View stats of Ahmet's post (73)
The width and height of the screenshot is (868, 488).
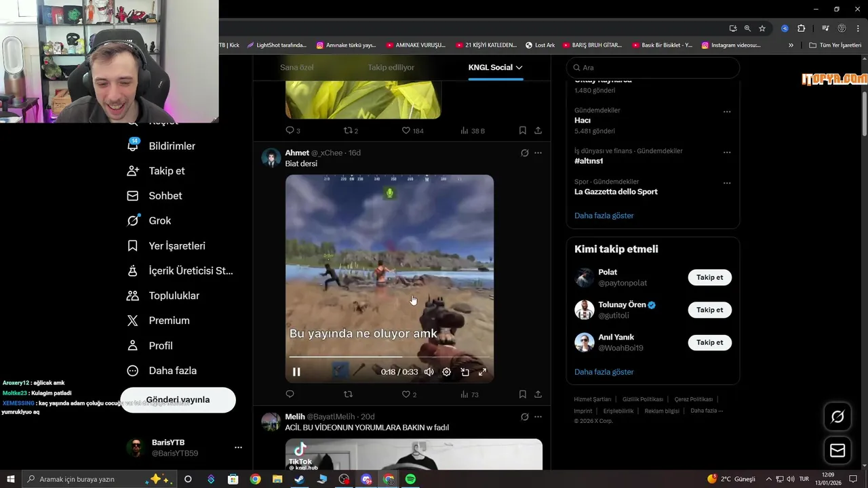[x=469, y=394]
